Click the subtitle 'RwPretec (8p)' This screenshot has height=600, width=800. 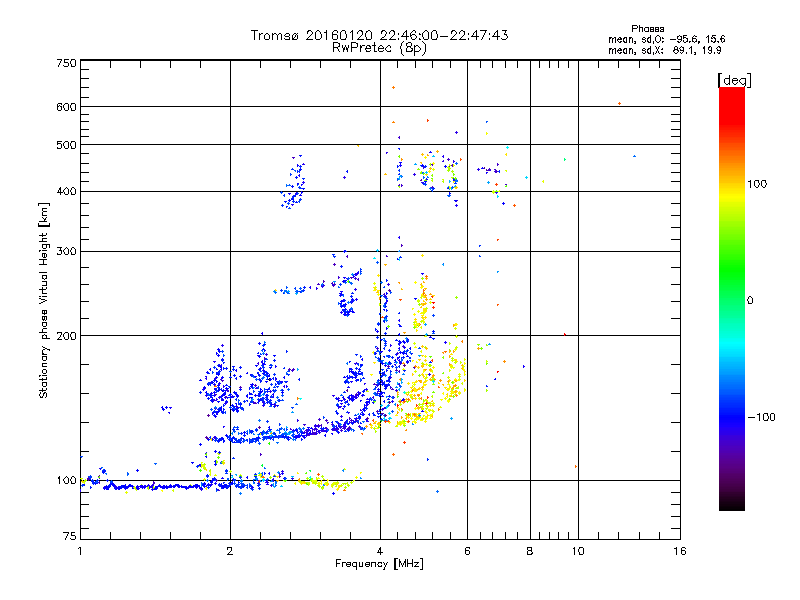[x=379, y=48]
